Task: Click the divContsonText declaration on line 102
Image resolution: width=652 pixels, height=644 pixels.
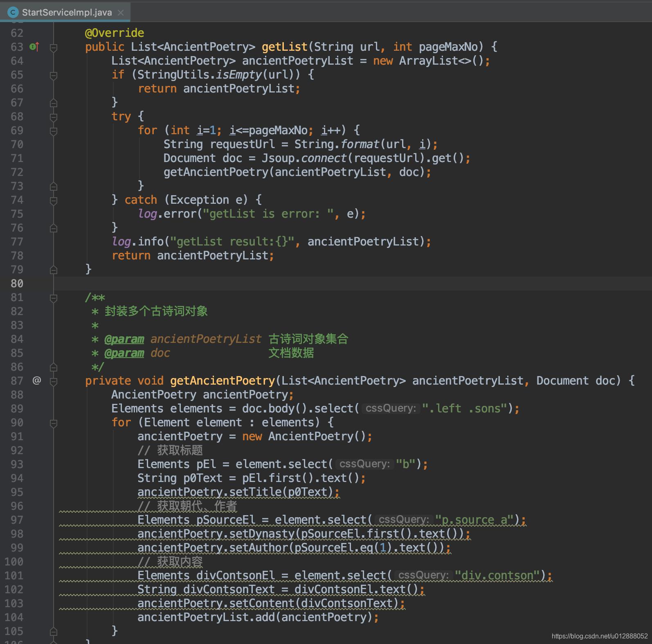Action: tap(229, 589)
